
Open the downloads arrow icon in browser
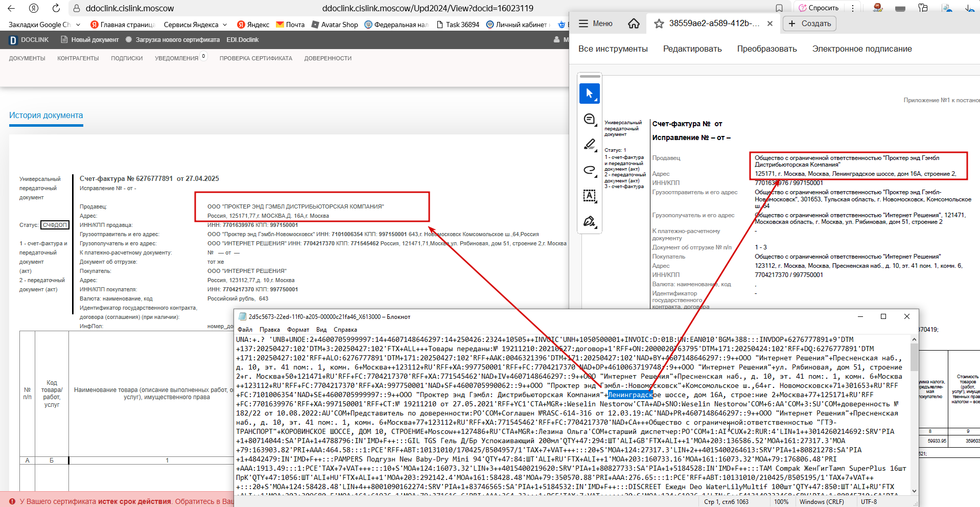click(969, 8)
